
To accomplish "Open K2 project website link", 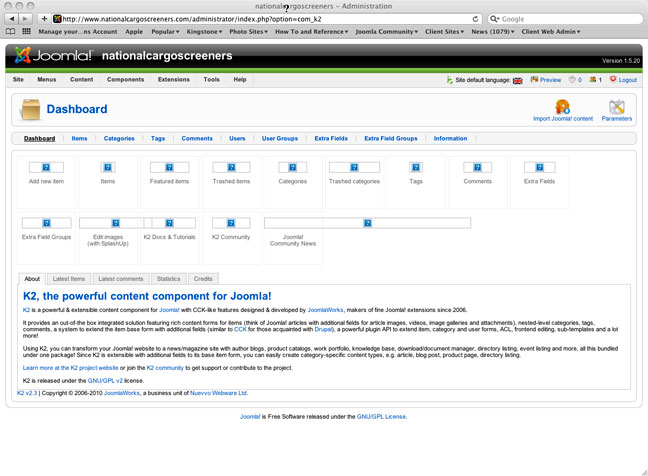I will (x=71, y=368).
